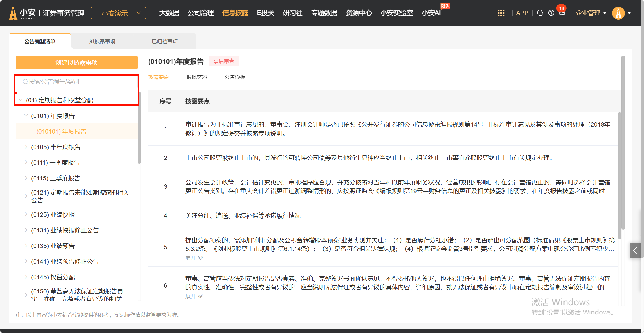Expand item 5 with 展开 link
Image resolution: width=644 pixels, height=333 pixels.
[194, 258]
